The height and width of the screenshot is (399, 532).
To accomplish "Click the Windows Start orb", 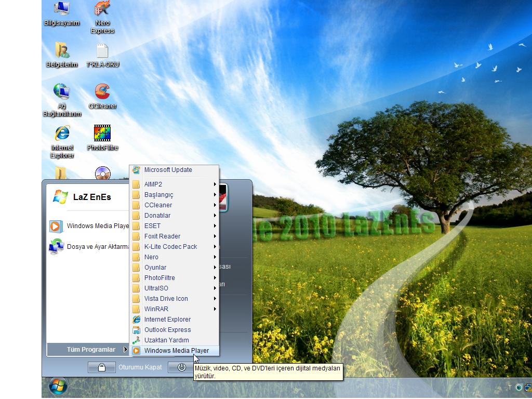I will pos(58,386).
